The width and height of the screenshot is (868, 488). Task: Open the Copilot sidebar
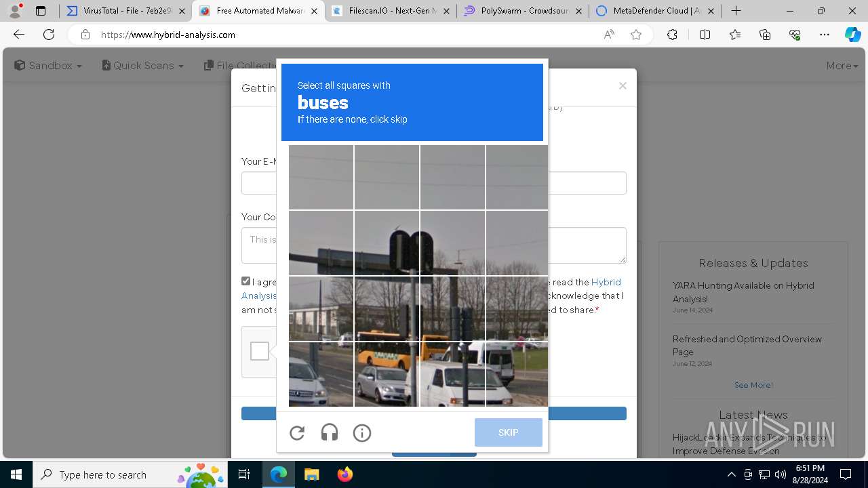(852, 35)
